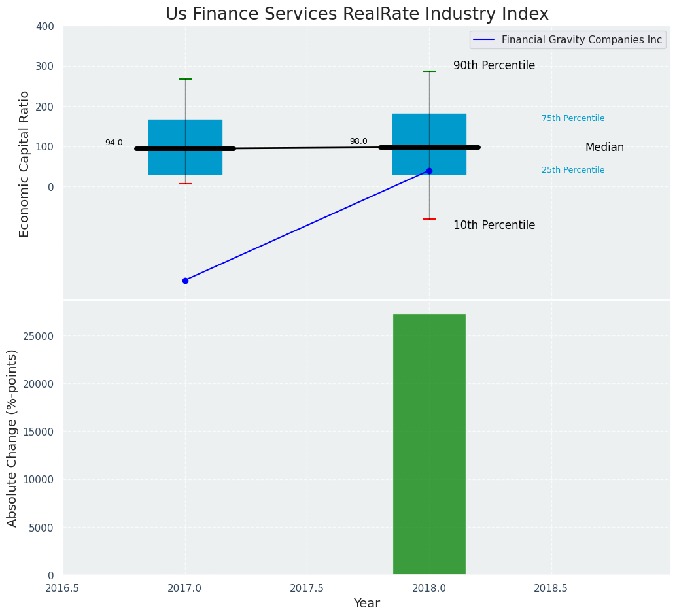Viewport: 677px width, 616px height.
Task: Select the '75th Percentile' label
Action: (573, 118)
